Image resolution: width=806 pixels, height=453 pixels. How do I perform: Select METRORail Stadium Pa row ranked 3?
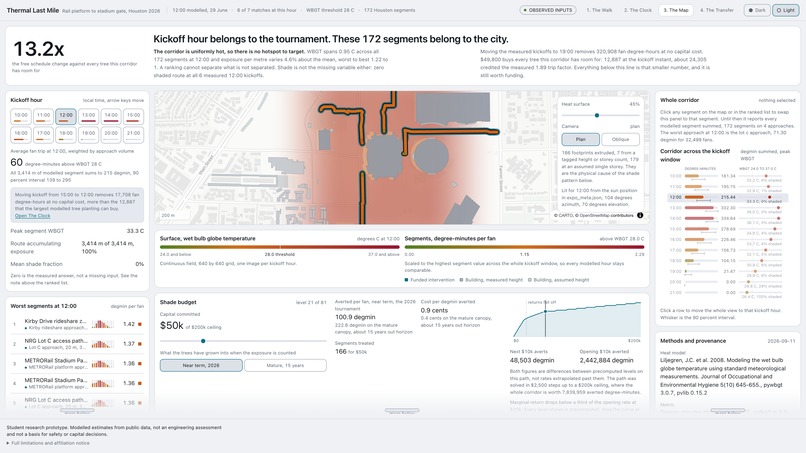coord(77,364)
